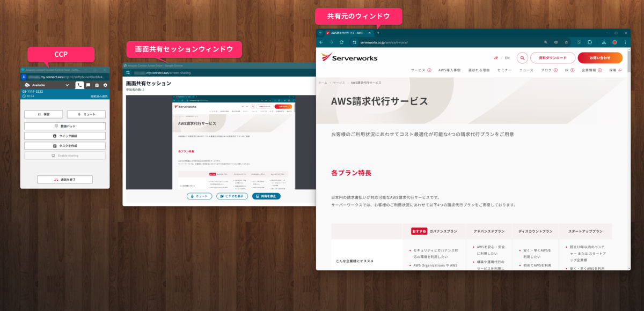Click the Serverworks site search icon
Viewport: 644px width, 311px height.
coord(522,58)
